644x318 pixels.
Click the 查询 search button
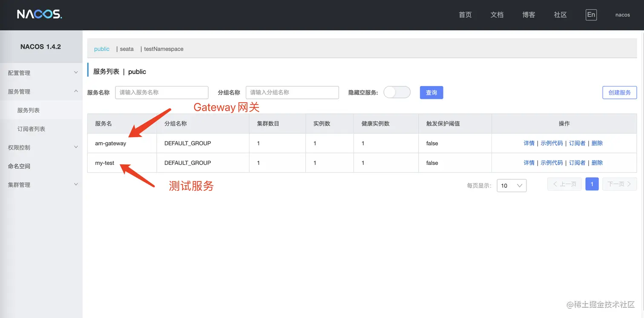(x=431, y=92)
